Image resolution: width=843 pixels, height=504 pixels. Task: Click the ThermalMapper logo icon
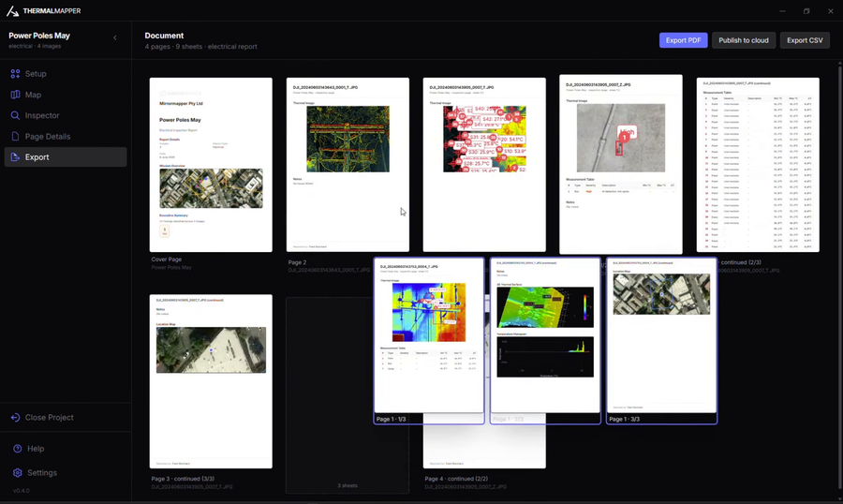(12, 10)
